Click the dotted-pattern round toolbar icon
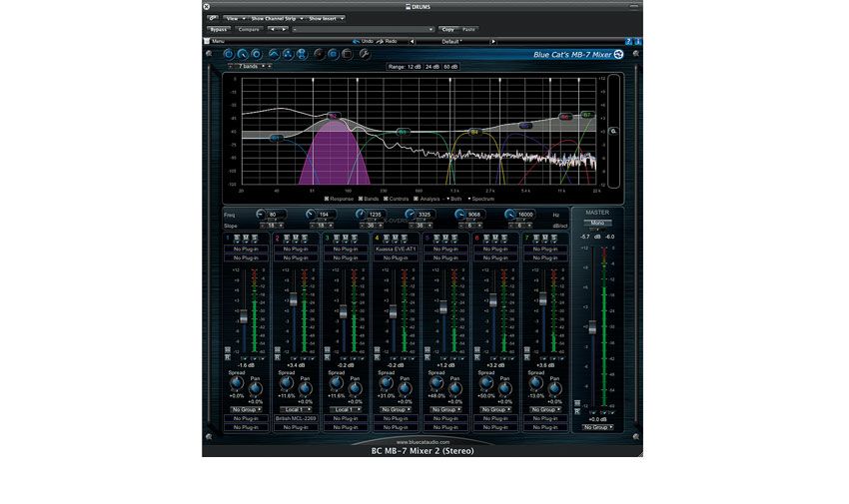This screenshot has height=504, width=849. click(x=288, y=54)
